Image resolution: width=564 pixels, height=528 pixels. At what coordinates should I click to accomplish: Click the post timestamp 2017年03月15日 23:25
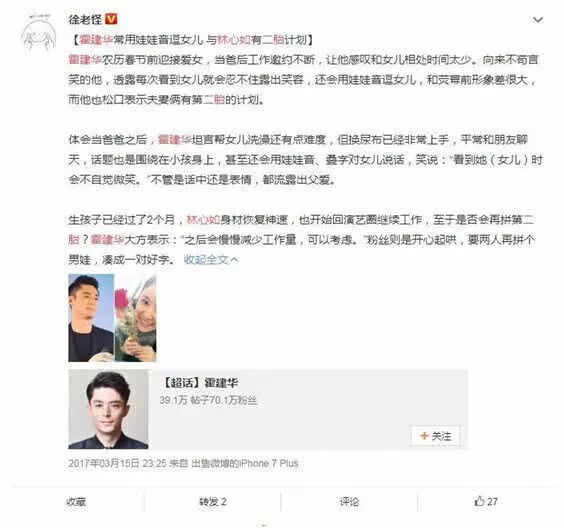117,463
